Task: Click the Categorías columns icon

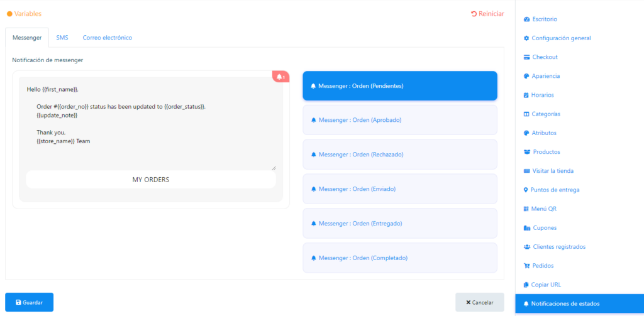Action: pos(526,114)
